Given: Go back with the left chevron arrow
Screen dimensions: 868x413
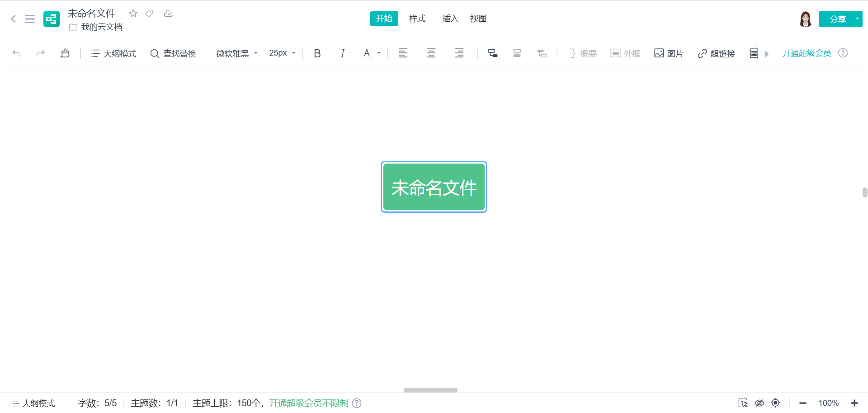Looking at the screenshot, I should 14,19.
